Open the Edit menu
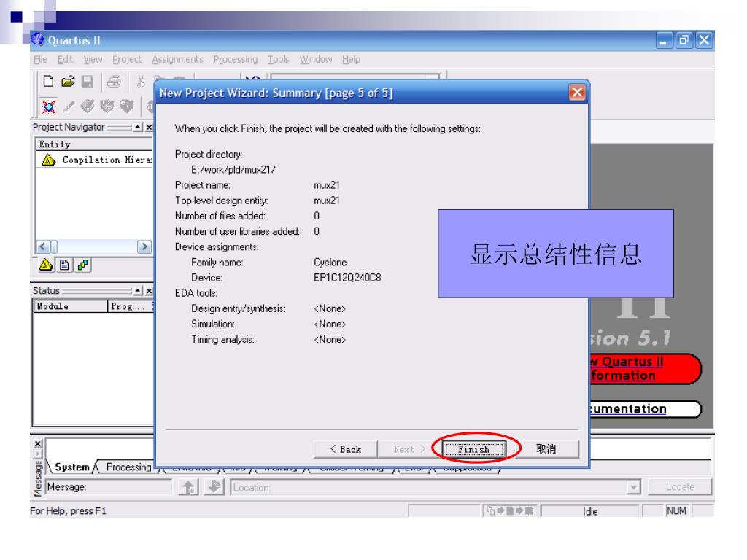 tap(65, 60)
